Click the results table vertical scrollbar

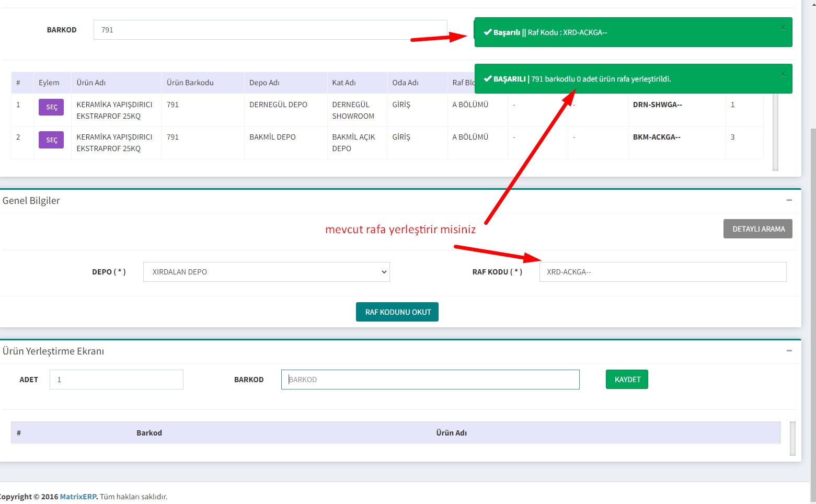point(775,131)
